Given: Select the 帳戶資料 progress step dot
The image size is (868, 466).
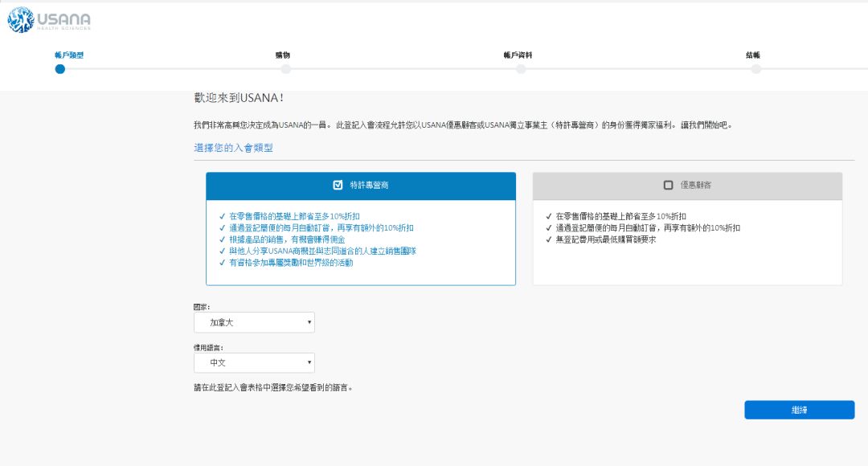Looking at the screenshot, I should pyautogui.click(x=521, y=69).
